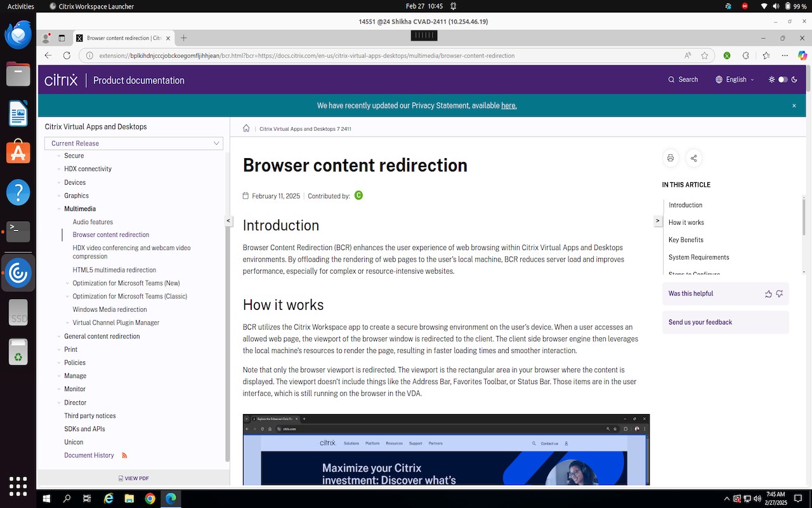This screenshot has width=812, height=508.
Task: Open Copilot in the Edge toolbar
Action: tap(802, 55)
